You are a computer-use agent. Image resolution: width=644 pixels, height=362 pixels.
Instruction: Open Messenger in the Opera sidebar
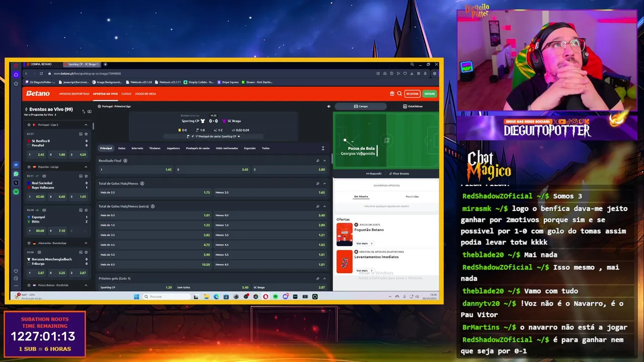[x=16, y=165]
